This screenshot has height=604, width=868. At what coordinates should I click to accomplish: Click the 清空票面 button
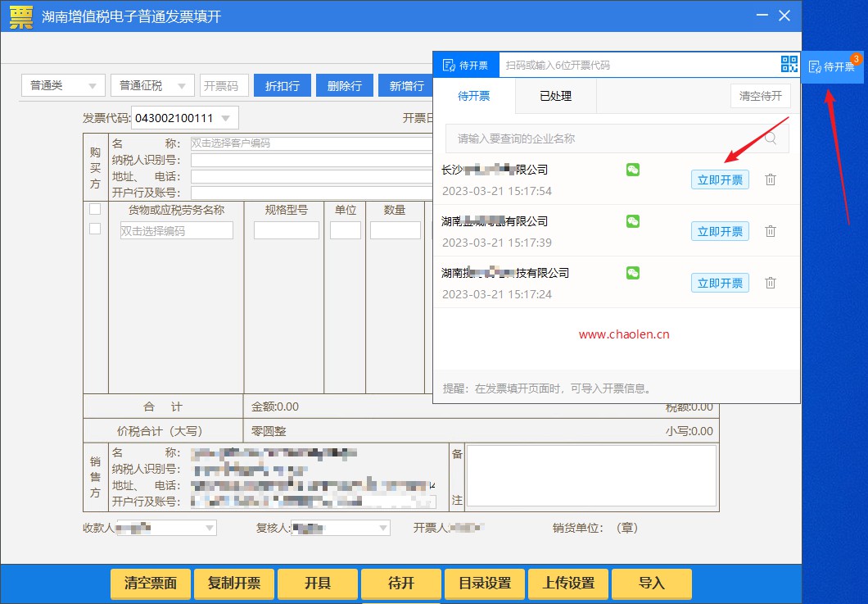[x=151, y=583]
